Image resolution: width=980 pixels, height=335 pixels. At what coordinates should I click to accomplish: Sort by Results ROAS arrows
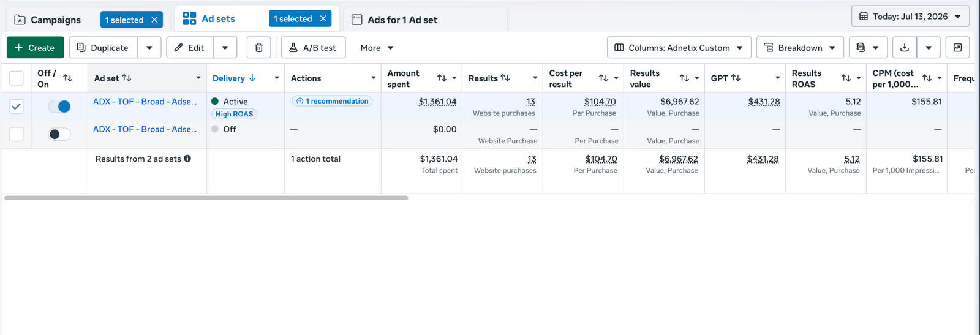coord(846,78)
